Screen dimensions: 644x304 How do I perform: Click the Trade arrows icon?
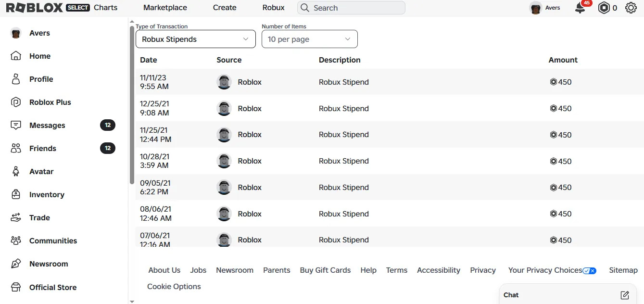[x=16, y=217]
